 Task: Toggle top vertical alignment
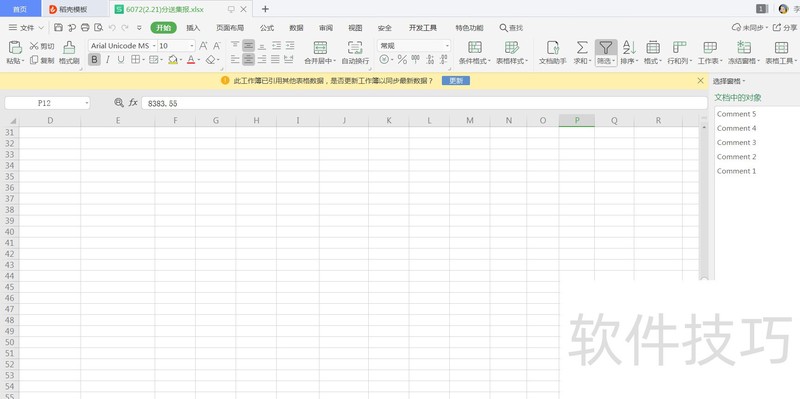pyautogui.click(x=235, y=46)
